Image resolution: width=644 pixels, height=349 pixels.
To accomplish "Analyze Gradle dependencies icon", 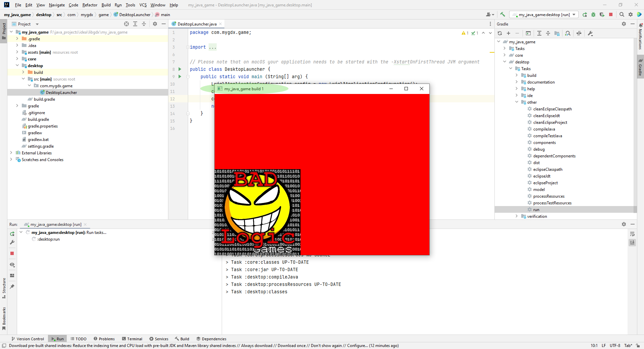I will tap(568, 33).
